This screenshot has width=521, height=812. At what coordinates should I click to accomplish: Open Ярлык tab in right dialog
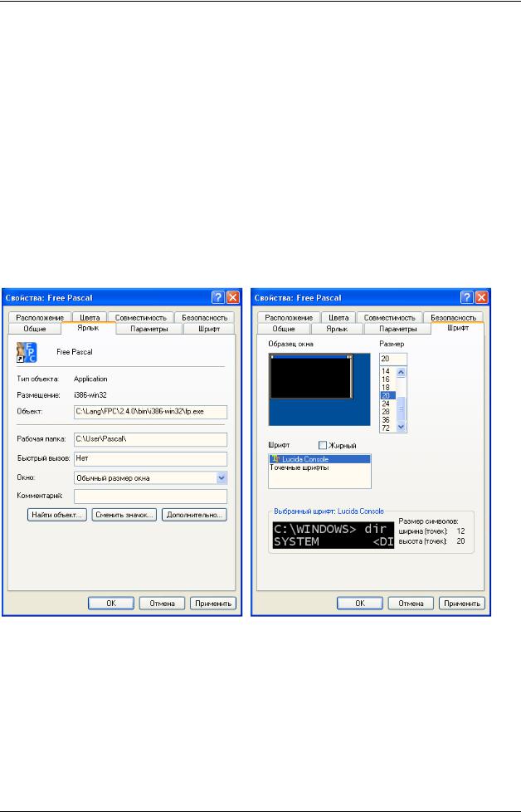click(x=337, y=329)
